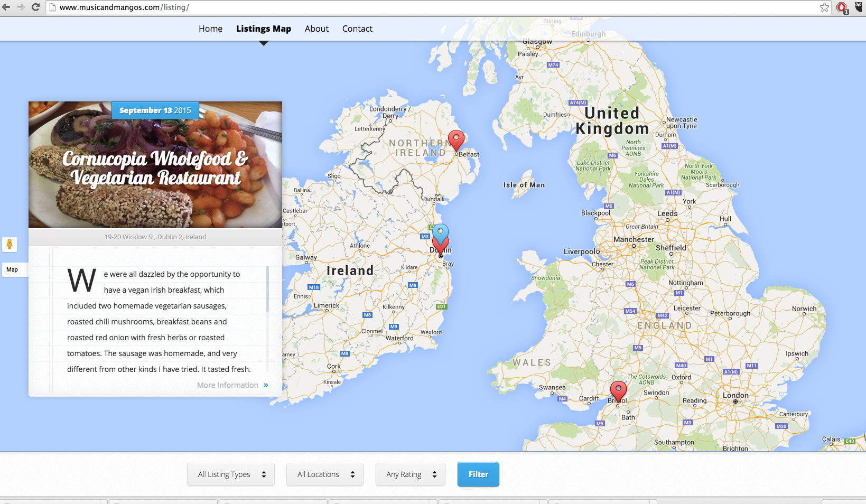Click the Street View pegman icon
This screenshot has width=866, height=504.
click(10, 244)
